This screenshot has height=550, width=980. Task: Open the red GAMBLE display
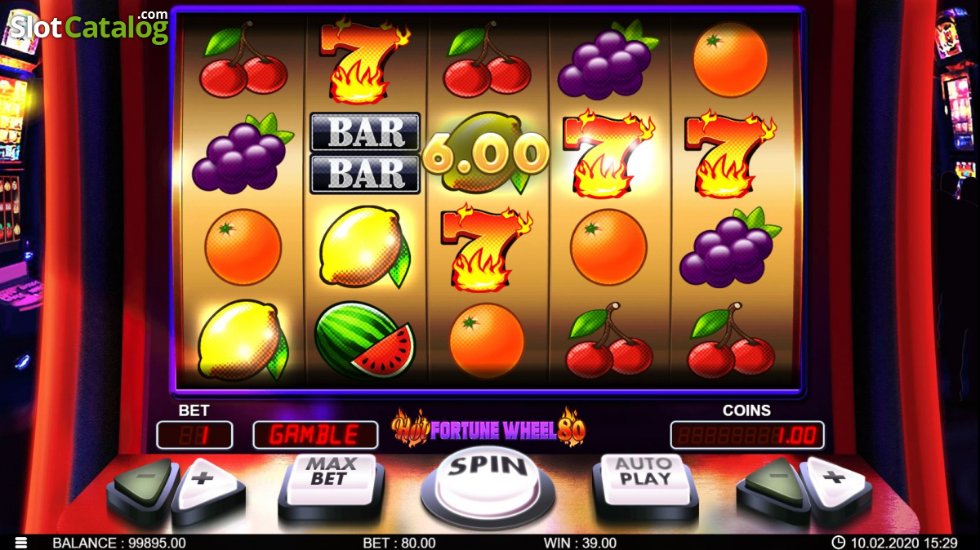(315, 435)
